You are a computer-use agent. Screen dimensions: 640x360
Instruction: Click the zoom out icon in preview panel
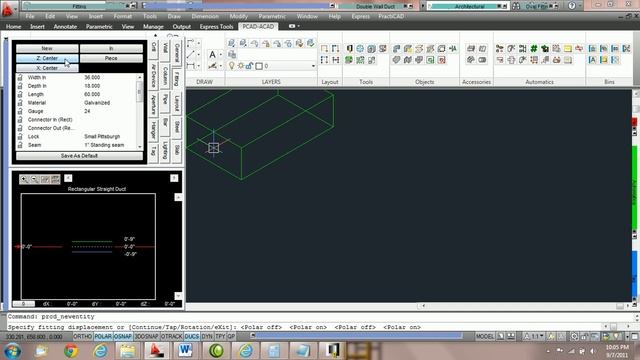34,179
